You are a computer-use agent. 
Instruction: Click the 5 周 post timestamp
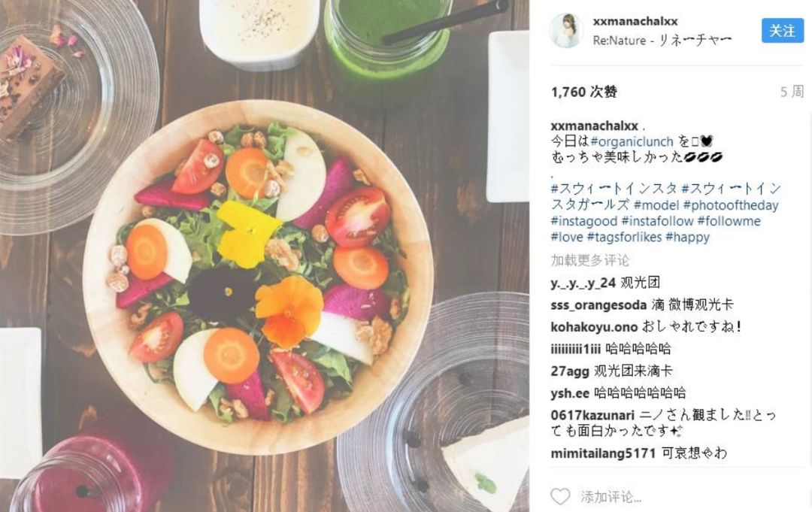pos(792,92)
